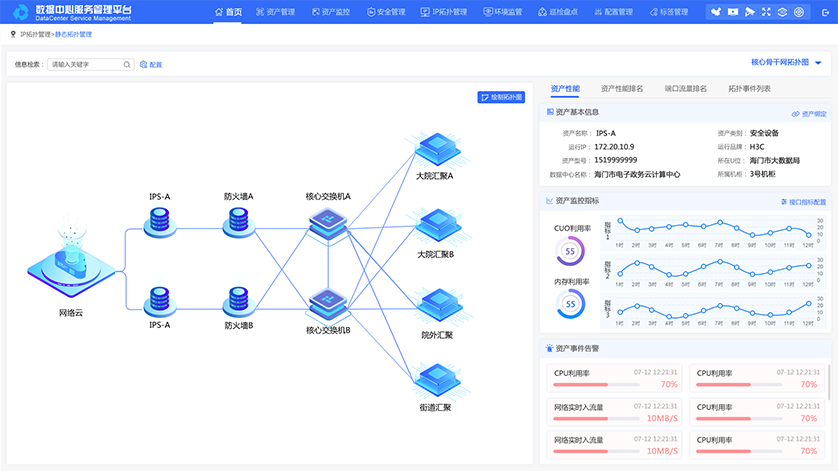Click the platform logo icon
Screen dimensions: 838x471
click(20, 12)
